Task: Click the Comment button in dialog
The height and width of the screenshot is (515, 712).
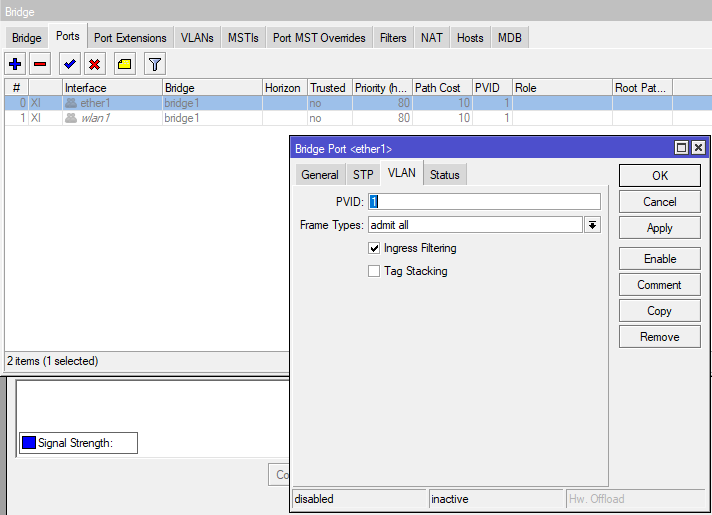Action: (660, 285)
